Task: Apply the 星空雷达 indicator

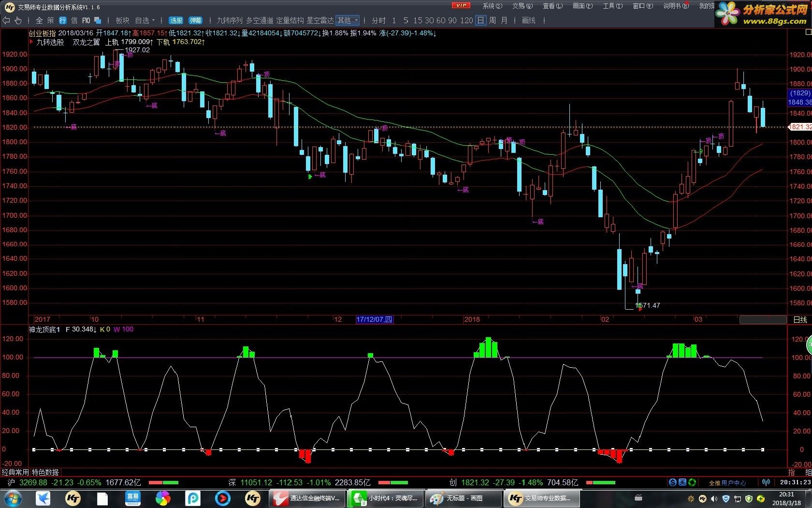Action: pyautogui.click(x=320, y=20)
